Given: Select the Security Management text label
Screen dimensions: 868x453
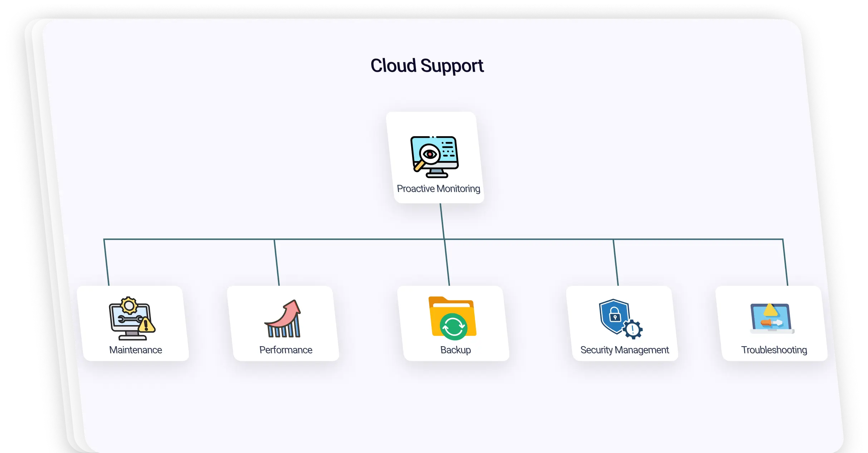Looking at the screenshot, I should 624,350.
